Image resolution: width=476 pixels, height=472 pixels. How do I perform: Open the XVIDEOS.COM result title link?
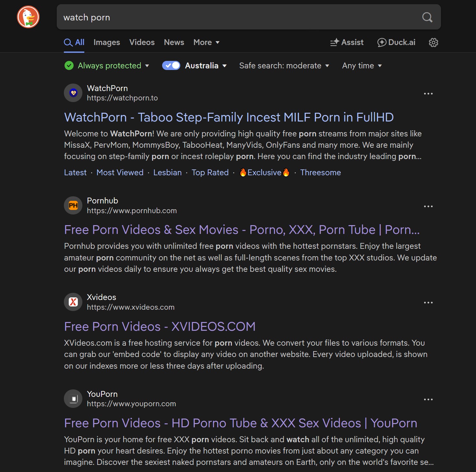click(x=160, y=327)
